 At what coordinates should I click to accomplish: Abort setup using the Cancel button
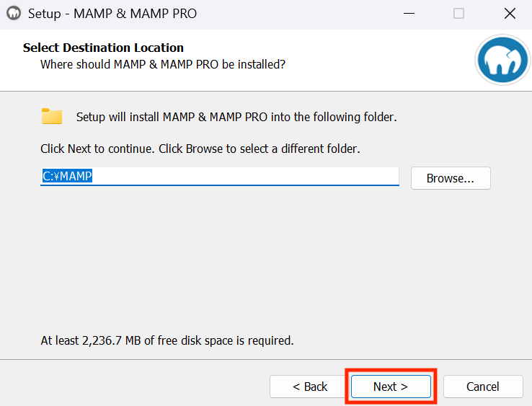pyautogui.click(x=483, y=387)
